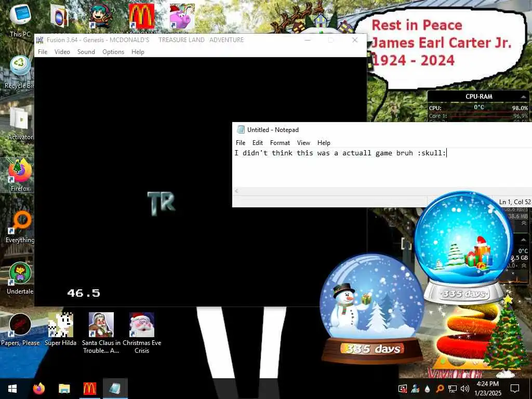Click the Notepad title bar notebook icon
Viewport: 532px width, 399px height.
241,129
